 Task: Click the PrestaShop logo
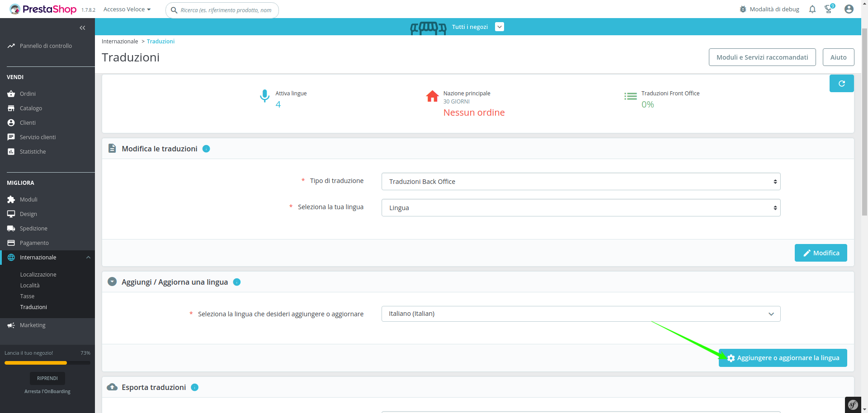43,9
